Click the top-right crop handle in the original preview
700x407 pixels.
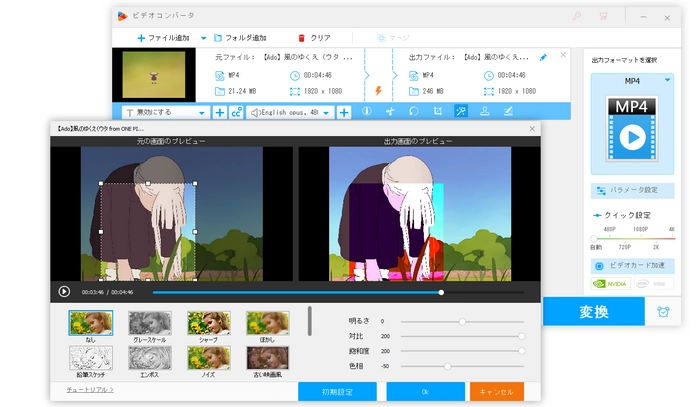[x=195, y=183]
